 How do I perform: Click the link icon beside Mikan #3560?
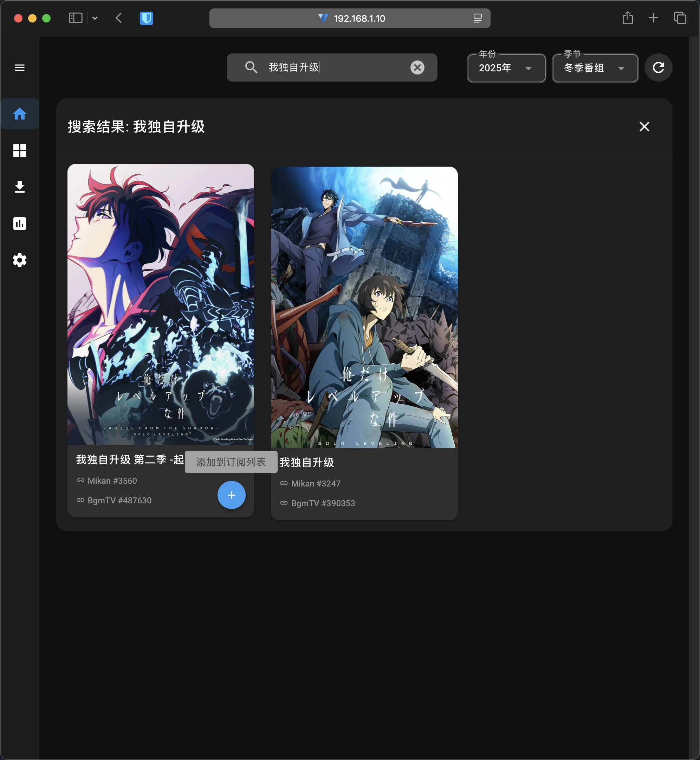[80, 481]
